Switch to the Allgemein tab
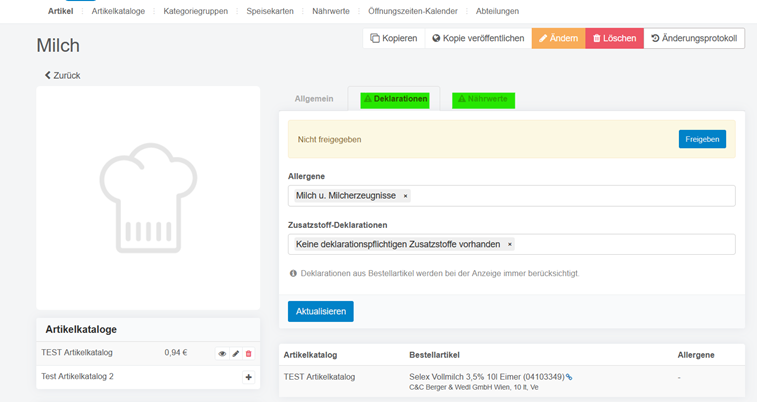The height and width of the screenshot is (402, 757). tap(314, 99)
